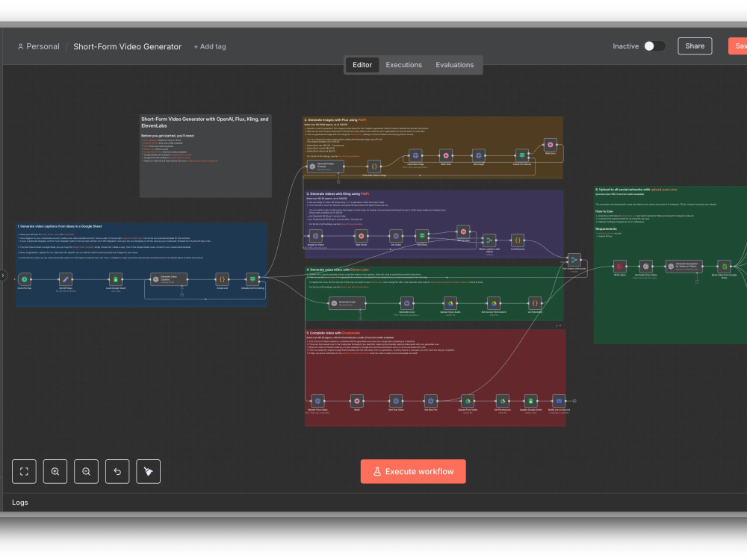The width and height of the screenshot is (747, 560).
Task: Reset the canvas zoom level
Action: click(117, 471)
